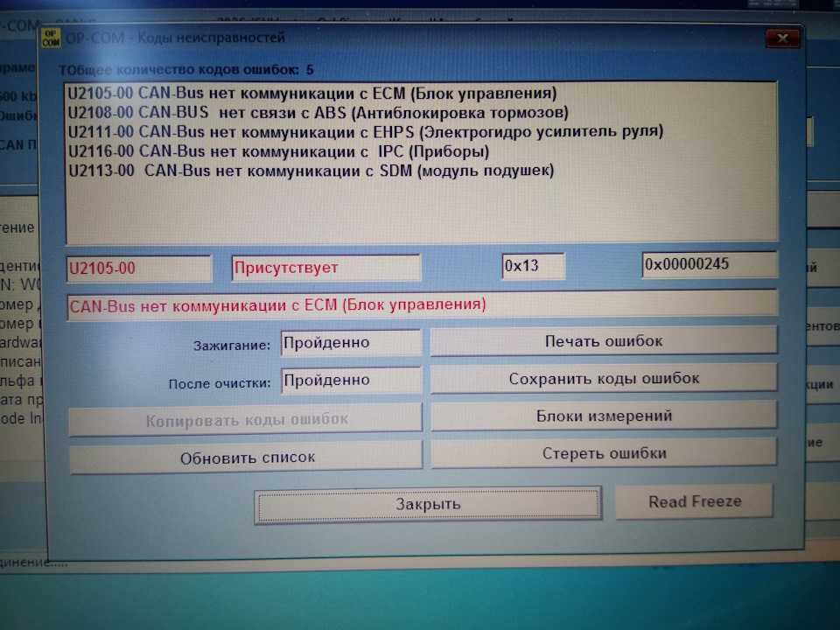Open 'Блоки измерений' measuring blocks
This screenshot has width=840, height=630.
pos(604,416)
